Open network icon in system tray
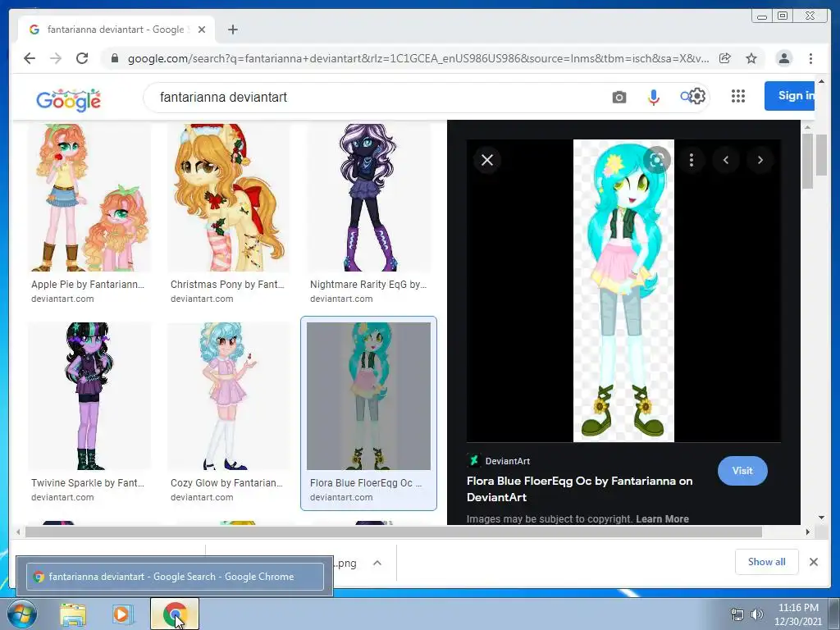This screenshot has height=630, width=840. [x=737, y=614]
